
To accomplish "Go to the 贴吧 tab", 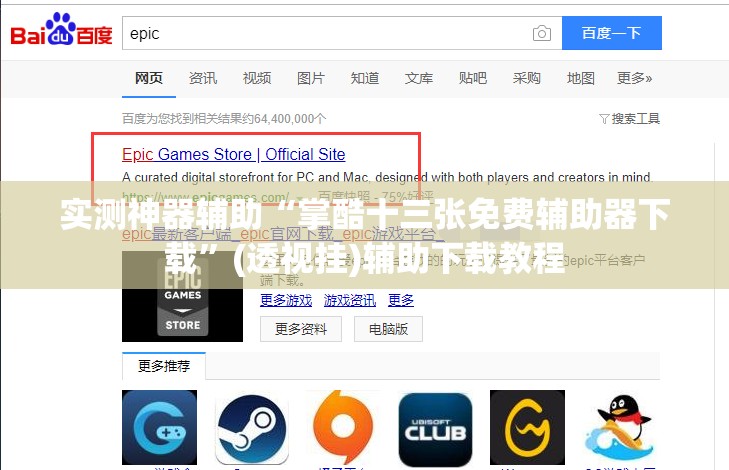I will [x=472, y=78].
